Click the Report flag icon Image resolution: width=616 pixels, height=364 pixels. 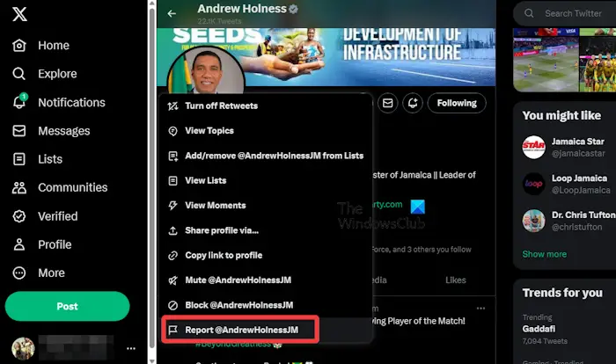[x=172, y=330]
